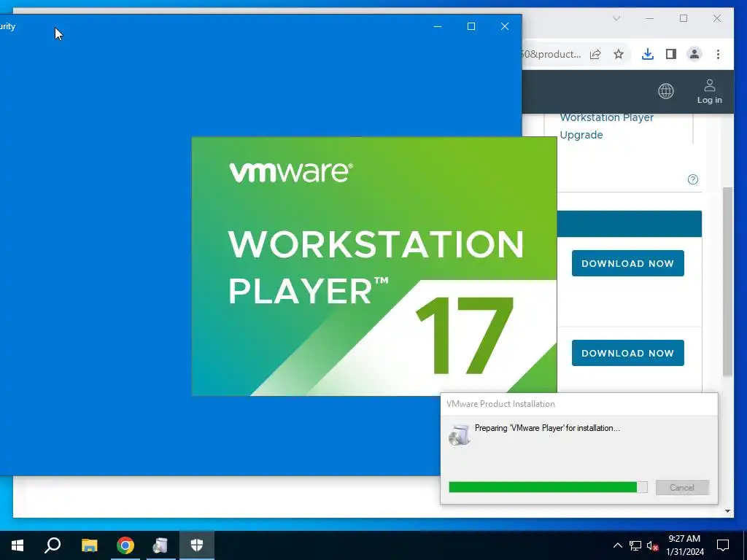Open taskbar search magnifier

[53, 545]
